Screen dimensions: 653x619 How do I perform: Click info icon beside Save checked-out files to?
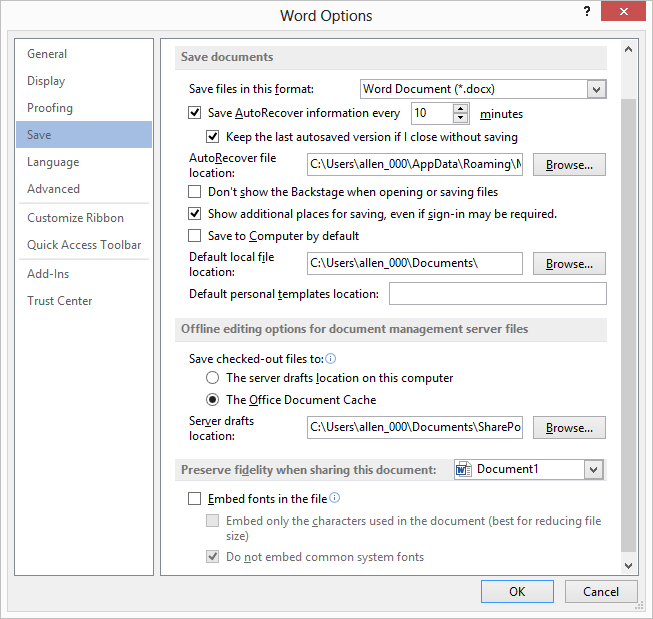tap(331, 359)
